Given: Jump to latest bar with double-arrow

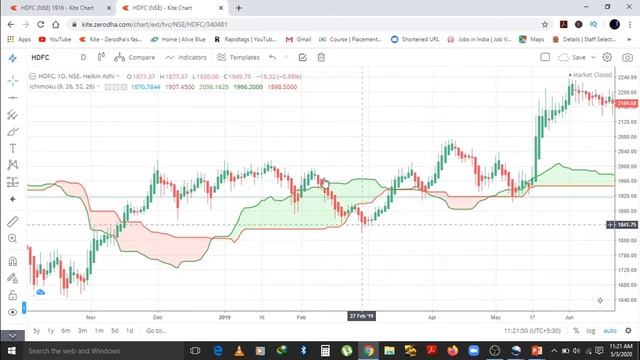Looking at the screenshot, I should (600, 300).
